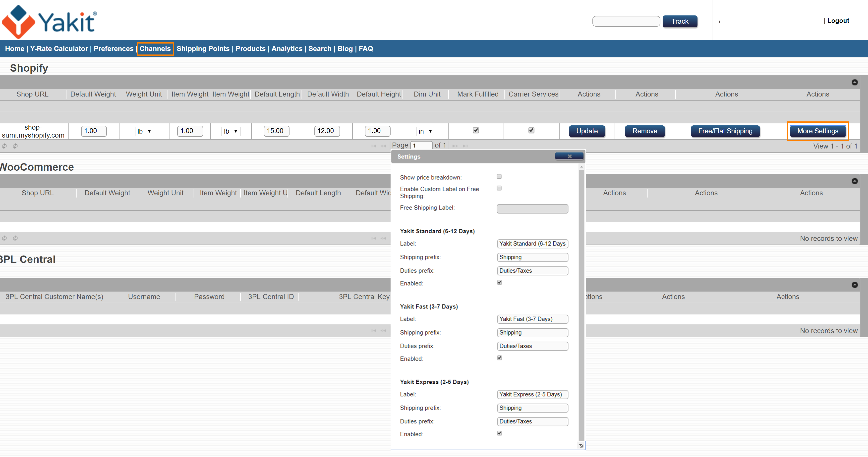Open the Home menu item
This screenshot has width=868, height=457.
tap(14, 49)
